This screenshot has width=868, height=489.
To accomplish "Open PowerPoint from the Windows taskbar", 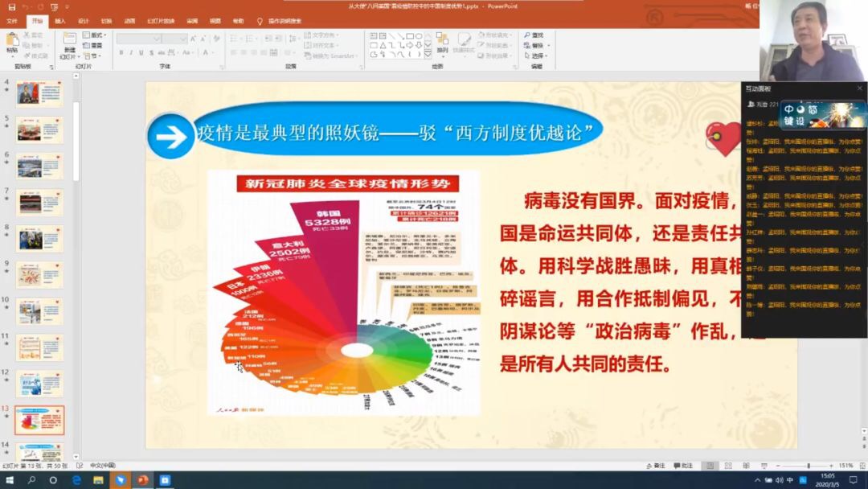I will pyautogui.click(x=142, y=480).
